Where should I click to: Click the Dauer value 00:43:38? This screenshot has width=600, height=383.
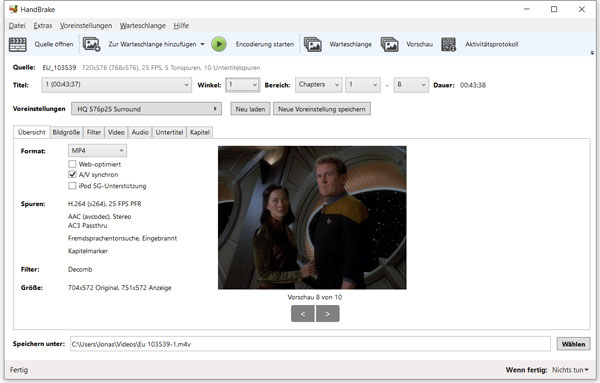(473, 85)
